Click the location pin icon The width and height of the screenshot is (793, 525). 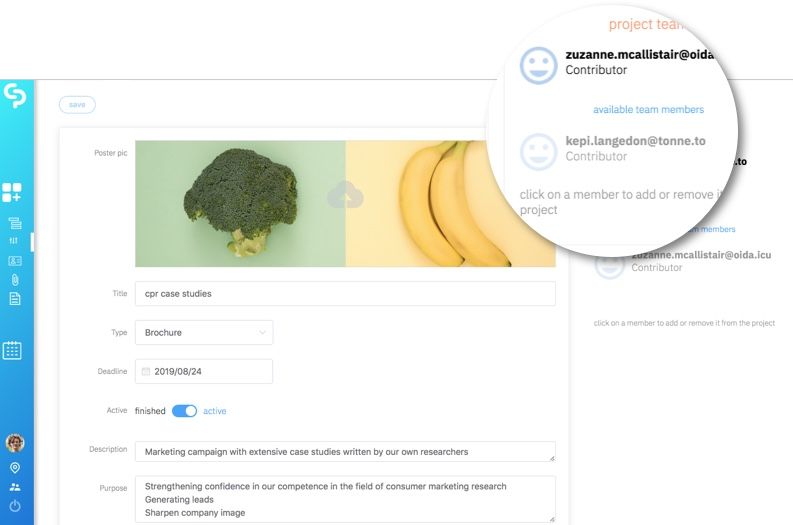(x=15, y=468)
